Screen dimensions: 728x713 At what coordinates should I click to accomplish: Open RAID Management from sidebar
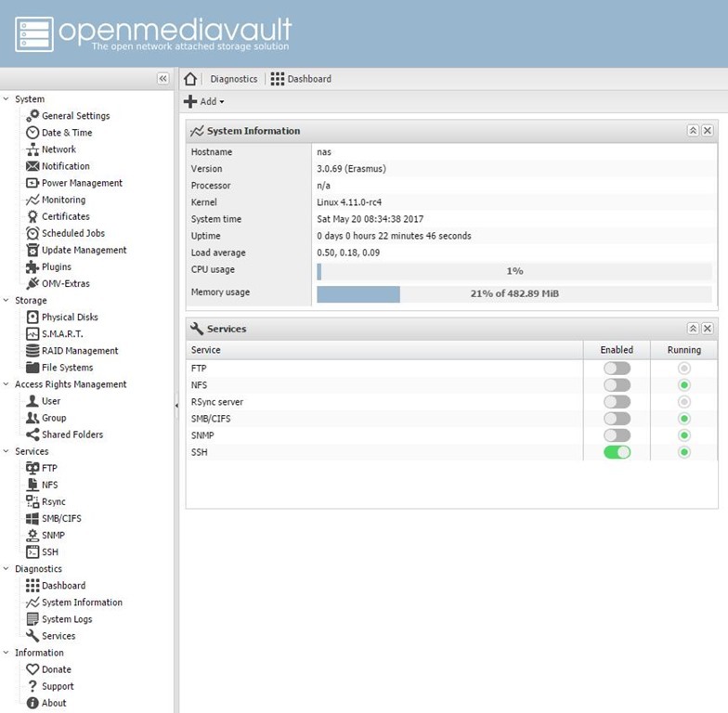pyautogui.click(x=79, y=351)
